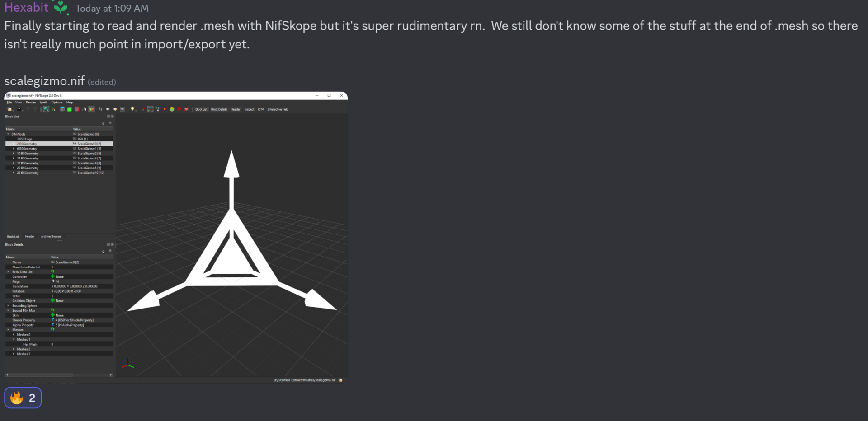This screenshot has width=868, height=421.
Task: Click the blue cube view icon
Action: click(62, 109)
